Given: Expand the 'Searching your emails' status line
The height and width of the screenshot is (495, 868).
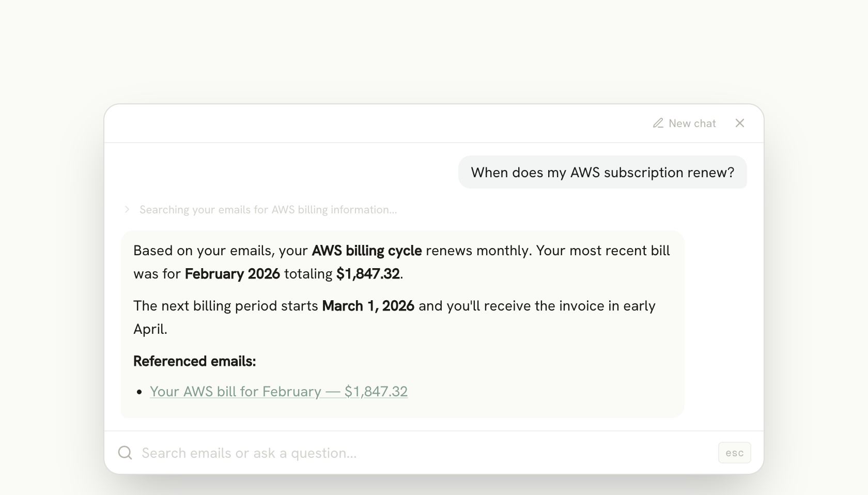Looking at the screenshot, I should coord(267,209).
